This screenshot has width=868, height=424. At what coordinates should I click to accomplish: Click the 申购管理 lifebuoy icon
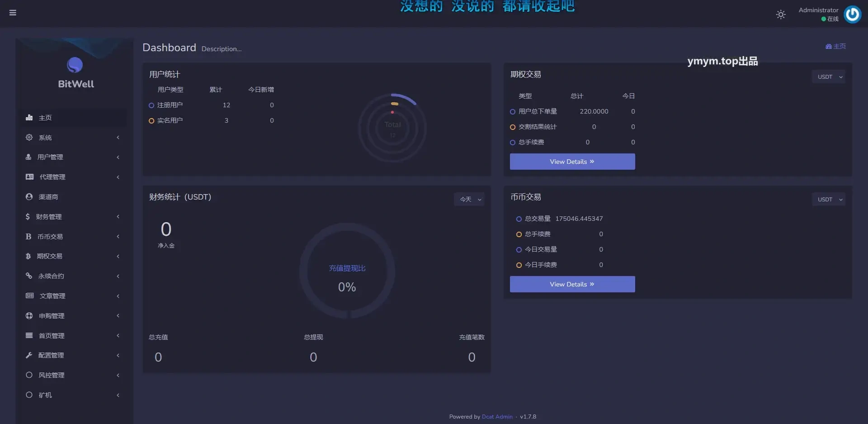tap(29, 316)
